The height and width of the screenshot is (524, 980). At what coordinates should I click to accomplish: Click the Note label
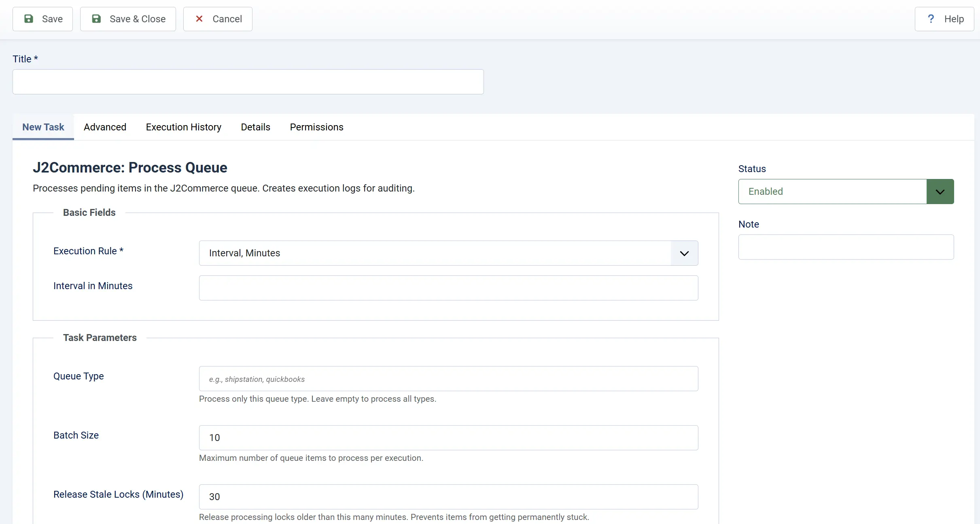(749, 224)
